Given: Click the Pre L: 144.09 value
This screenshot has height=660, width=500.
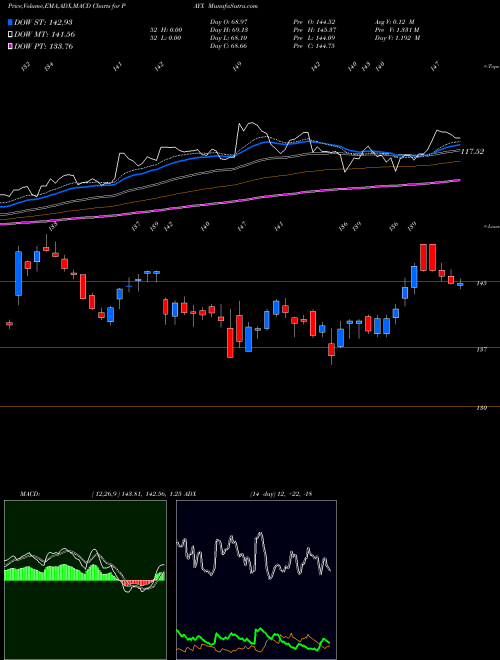Looking at the screenshot, I should pos(314,38).
